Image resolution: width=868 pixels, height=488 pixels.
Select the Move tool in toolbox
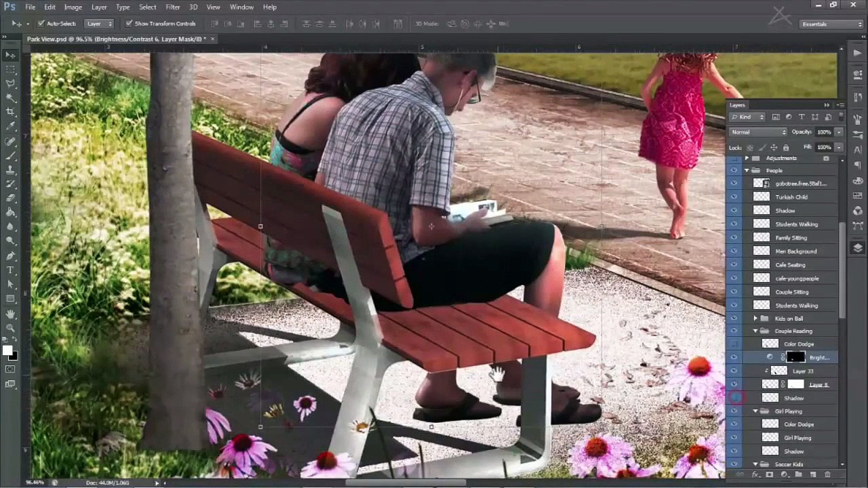[10, 55]
